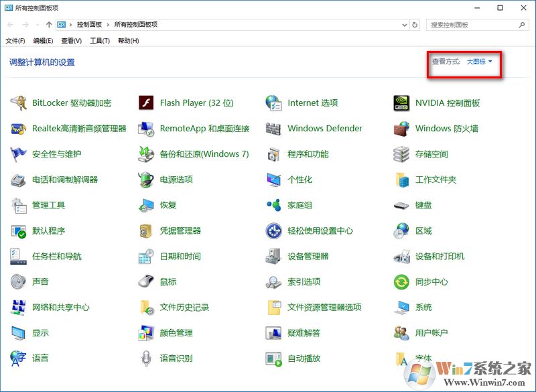Open the 管理工具 gear icon
The image size is (536, 392).
pyautogui.click(x=19, y=206)
